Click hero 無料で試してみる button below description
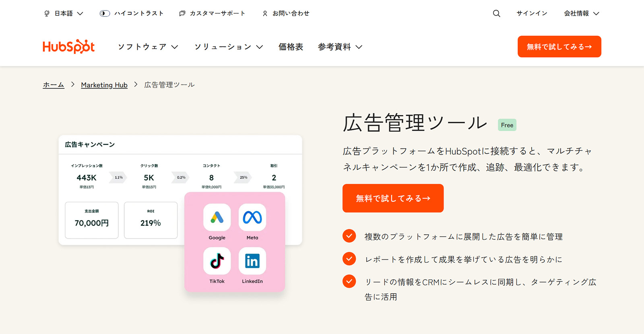 [x=393, y=198]
